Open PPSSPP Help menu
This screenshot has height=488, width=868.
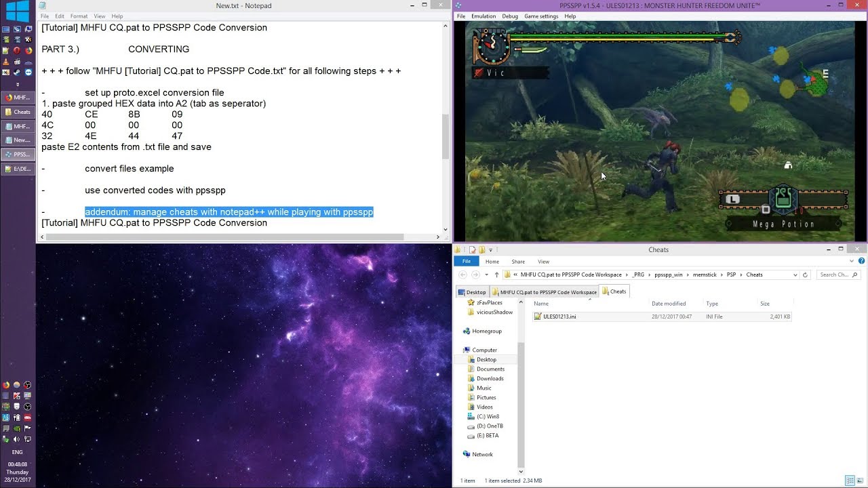tap(570, 16)
